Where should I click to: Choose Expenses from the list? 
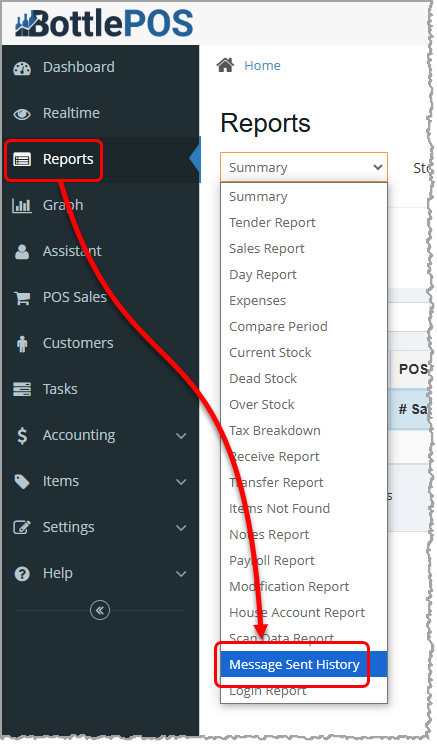point(304,301)
